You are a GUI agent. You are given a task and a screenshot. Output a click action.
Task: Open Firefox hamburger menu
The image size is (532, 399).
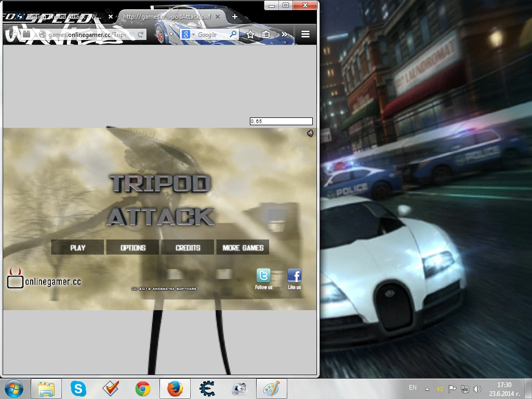click(305, 34)
